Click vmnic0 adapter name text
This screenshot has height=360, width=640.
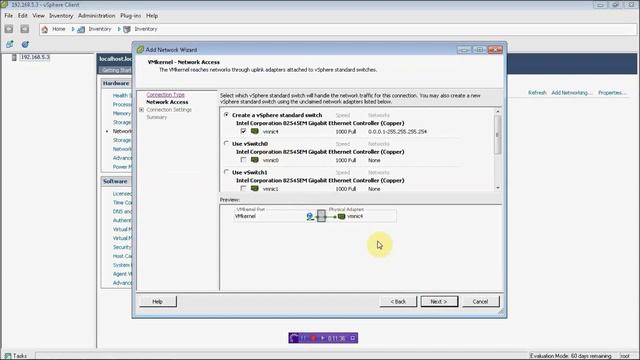point(271,160)
